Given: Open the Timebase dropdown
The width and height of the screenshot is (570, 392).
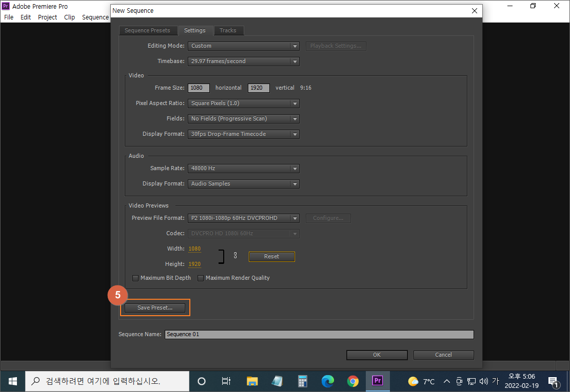Looking at the screenshot, I should click(x=244, y=61).
